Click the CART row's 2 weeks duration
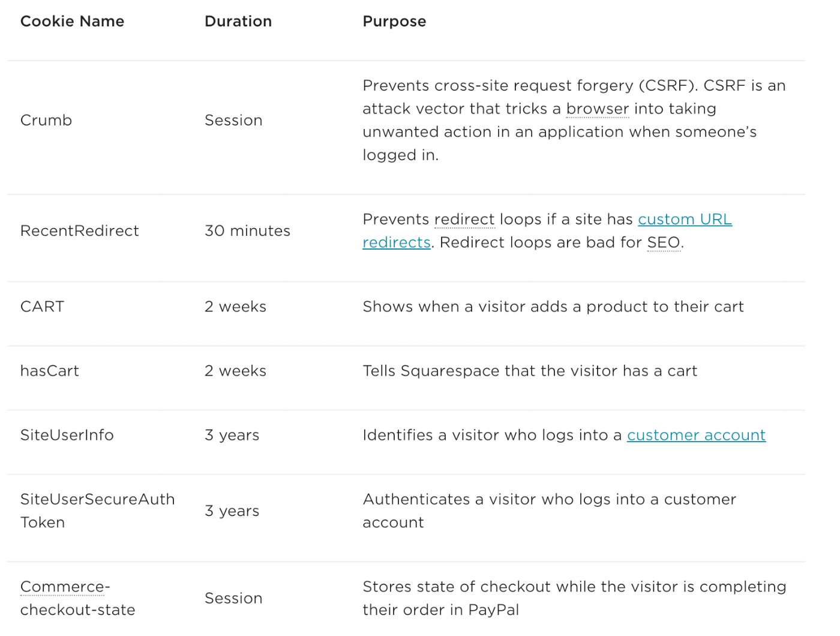Screen dimensions: 840x636 [x=235, y=307]
